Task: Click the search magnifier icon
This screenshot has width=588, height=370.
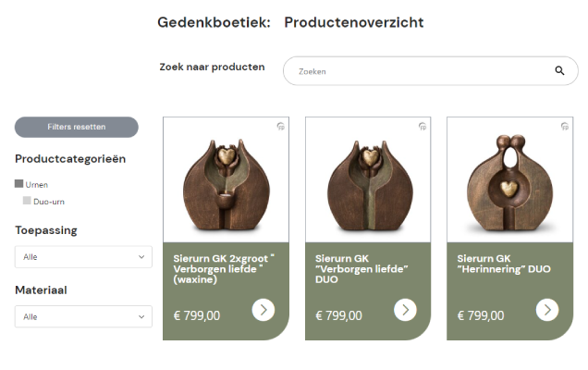Action: (x=559, y=71)
